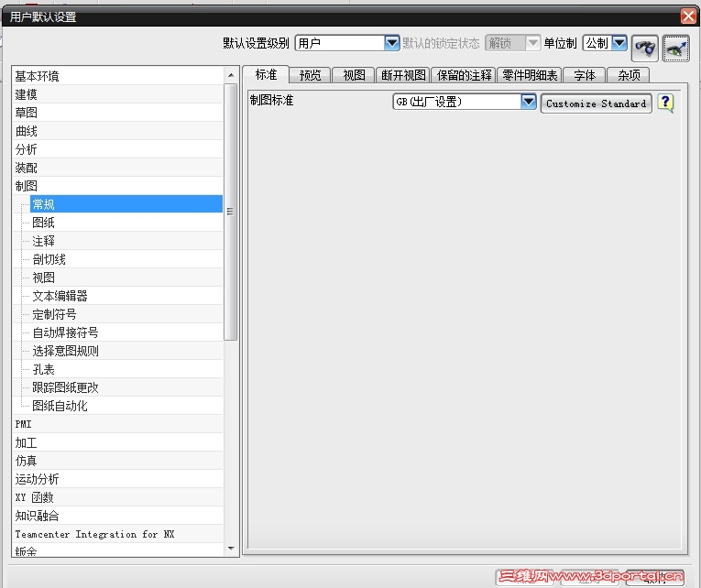Select 基本环境 in the category list
This screenshot has width=701, height=588.
(x=117, y=76)
